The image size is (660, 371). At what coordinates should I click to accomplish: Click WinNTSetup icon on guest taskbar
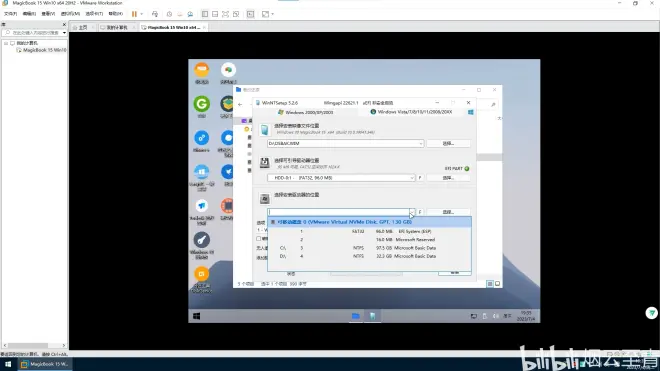pos(373,316)
